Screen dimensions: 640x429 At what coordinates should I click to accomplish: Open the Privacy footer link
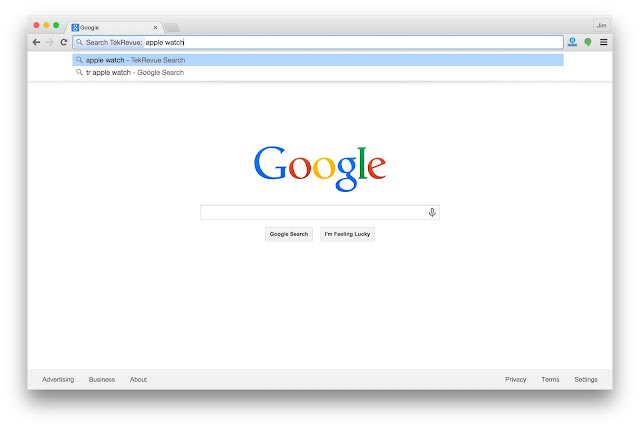point(516,379)
